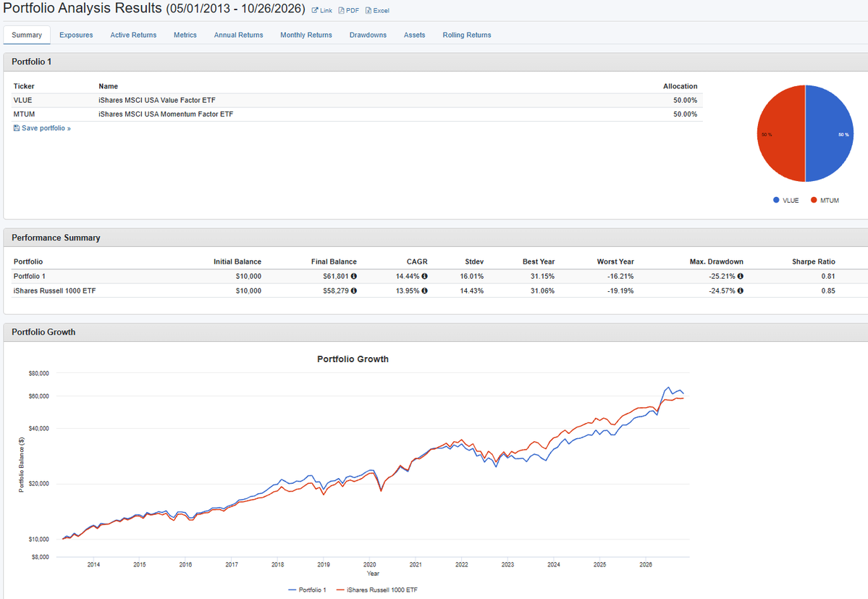868x599 pixels.
Task: Export results via the PDF icon
Action: pos(349,11)
